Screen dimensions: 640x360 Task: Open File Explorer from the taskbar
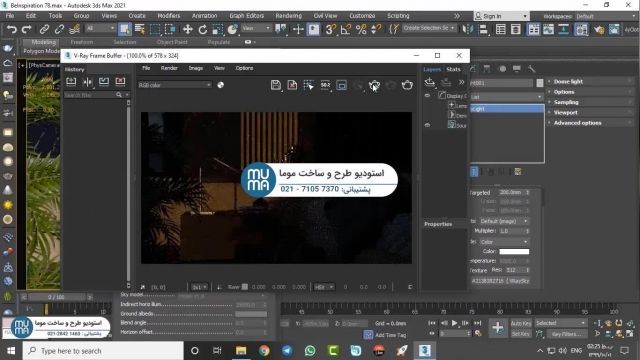(x=241, y=351)
